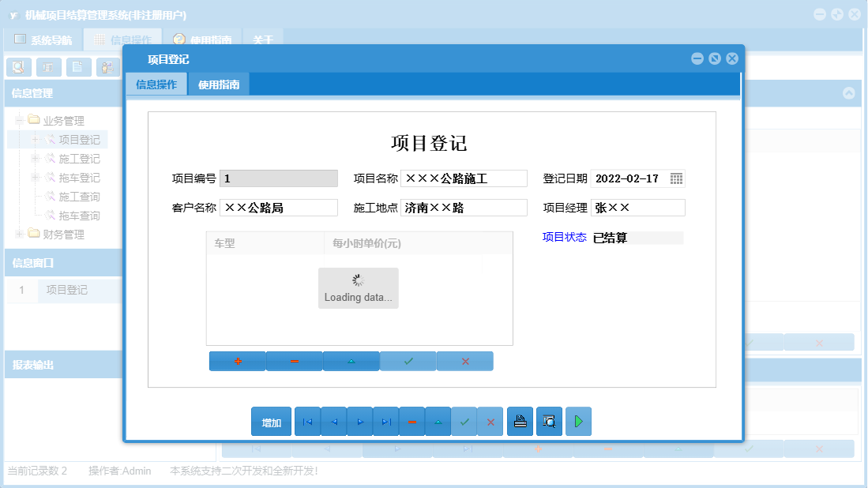The width and height of the screenshot is (868, 488).
Task: Expand the 财务管理 tree folder
Action: point(17,235)
